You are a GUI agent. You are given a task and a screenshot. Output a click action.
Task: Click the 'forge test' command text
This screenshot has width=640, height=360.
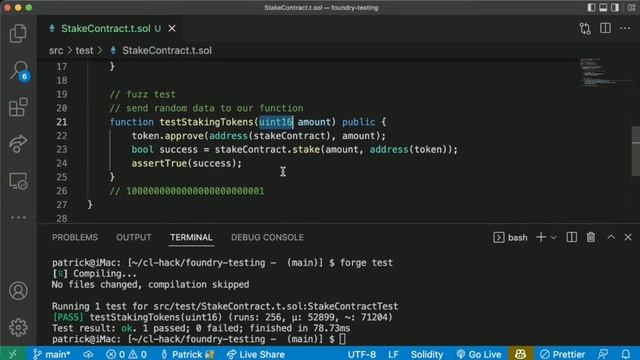click(366, 262)
